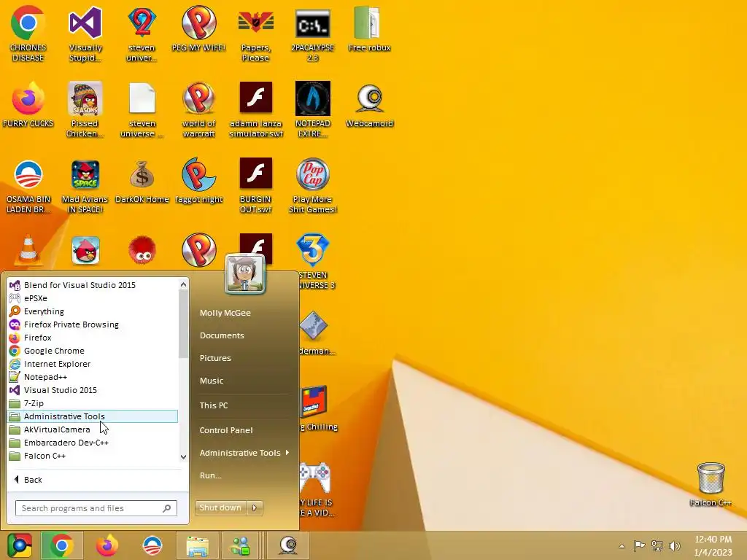Viewport: 747px width, 560px height.
Task: Select the blank steven universe file icon
Action: click(142, 109)
